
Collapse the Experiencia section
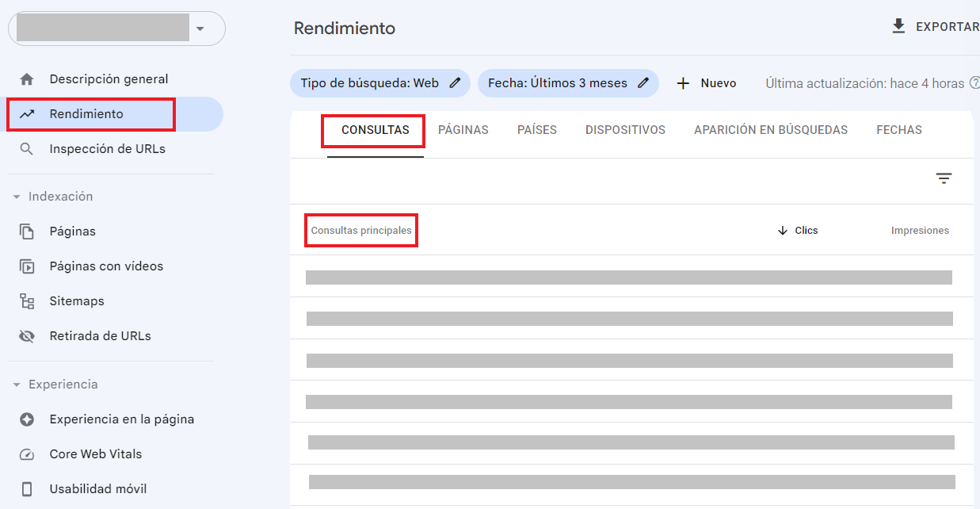pyautogui.click(x=17, y=385)
